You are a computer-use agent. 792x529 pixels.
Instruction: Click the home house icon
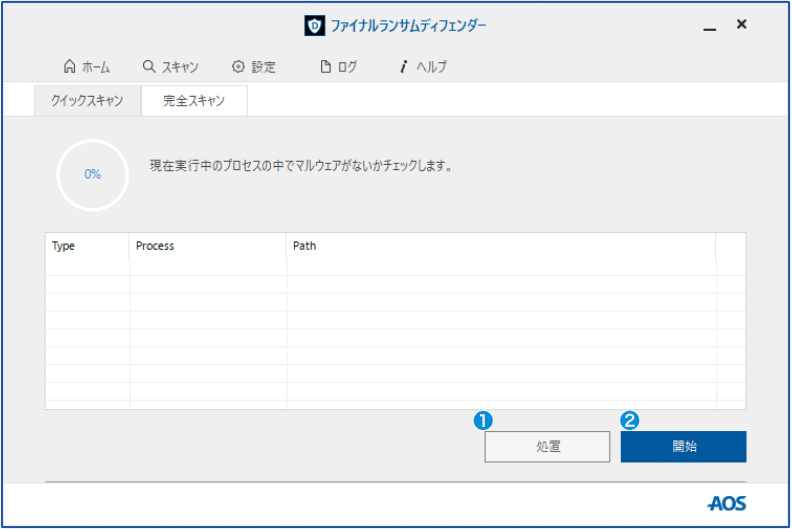click(x=70, y=66)
